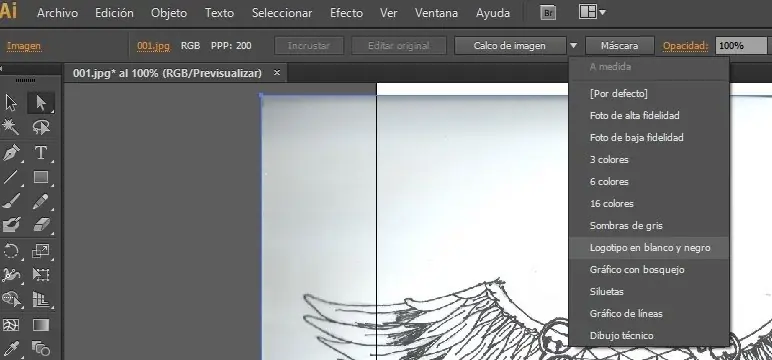Choose the 16 colores preset
The width and height of the screenshot is (772, 360).
[x=648, y=204]
